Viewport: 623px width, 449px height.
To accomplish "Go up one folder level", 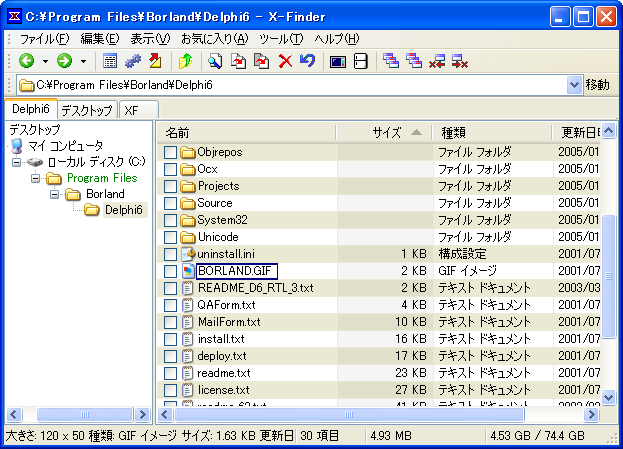I will coord(185,61).
